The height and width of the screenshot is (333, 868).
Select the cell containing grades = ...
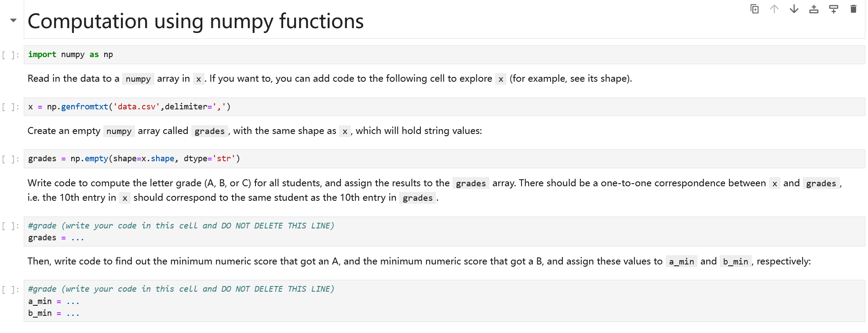pos(176,232)
